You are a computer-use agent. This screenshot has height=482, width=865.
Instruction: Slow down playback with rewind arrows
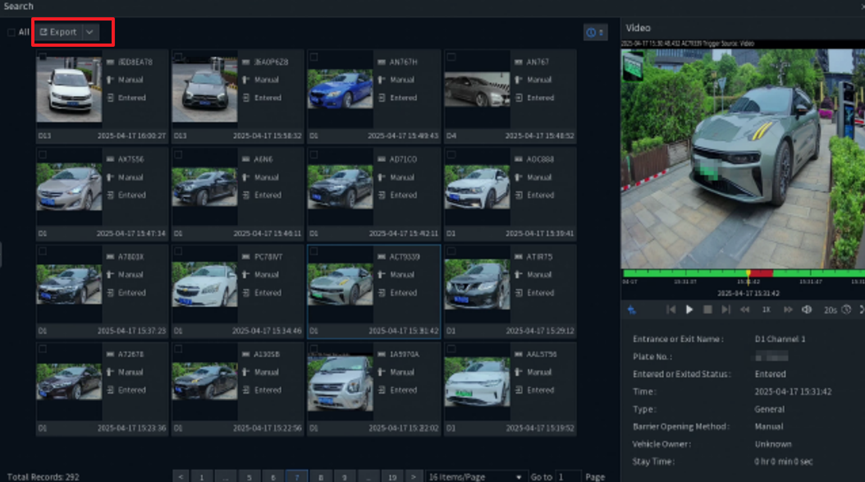pos(745,310)
